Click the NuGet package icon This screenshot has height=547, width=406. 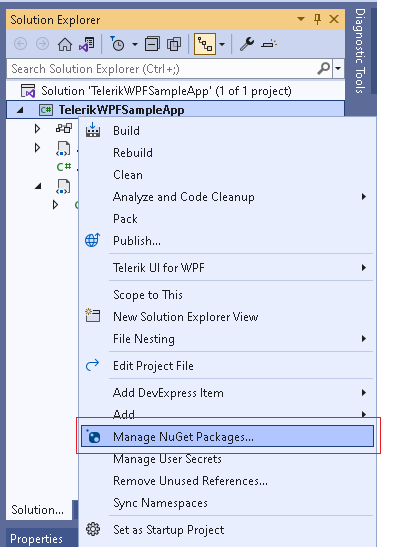tap(93, 436)
